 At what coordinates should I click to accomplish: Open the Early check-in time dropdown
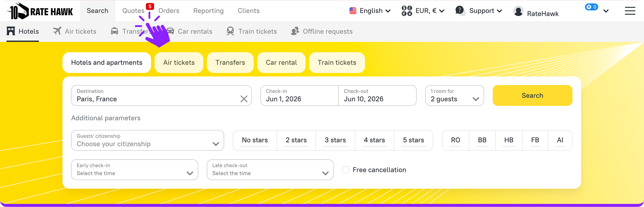pyautogui.click(x=134, y=170)
